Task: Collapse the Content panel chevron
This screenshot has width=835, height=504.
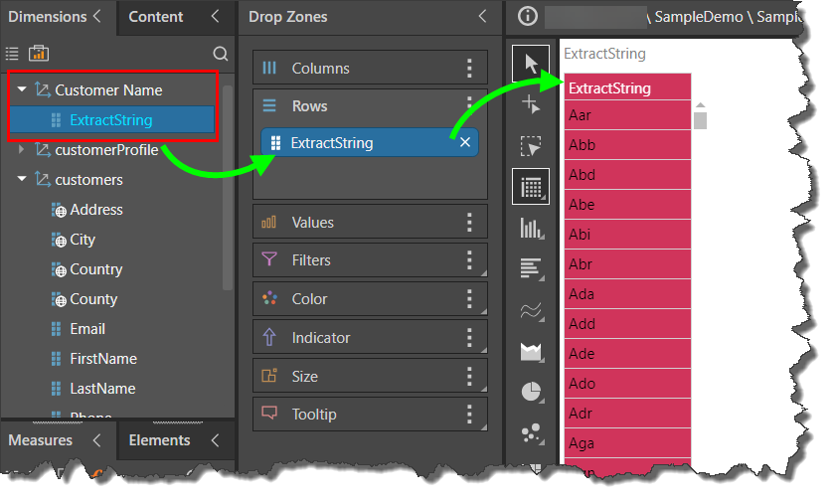Action: [x=215, y=16]
